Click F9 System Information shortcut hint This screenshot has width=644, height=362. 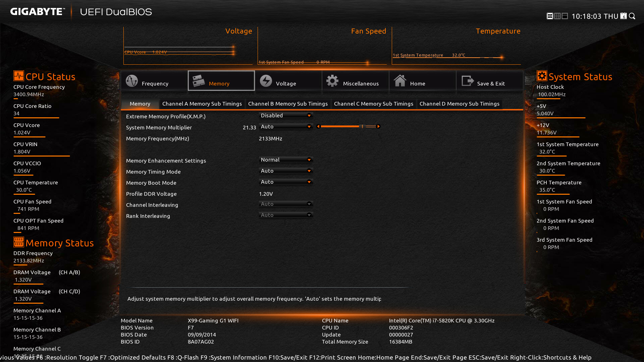[x=234, y=357]
